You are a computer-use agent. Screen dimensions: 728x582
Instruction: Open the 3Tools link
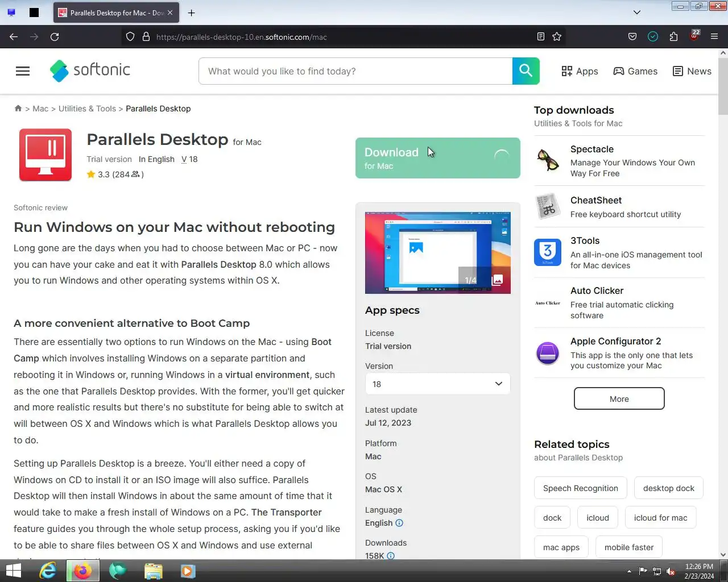(585, 240)
